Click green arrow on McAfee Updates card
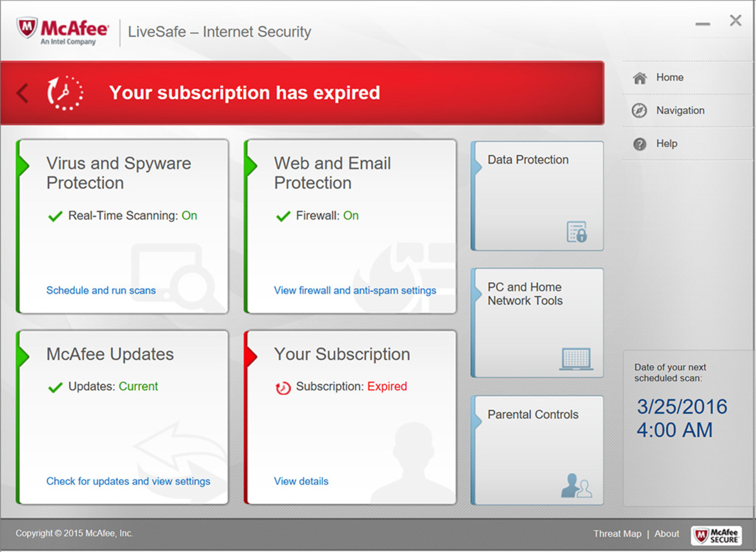This screenshot has width=756, height=552. (x=23, y=356)
